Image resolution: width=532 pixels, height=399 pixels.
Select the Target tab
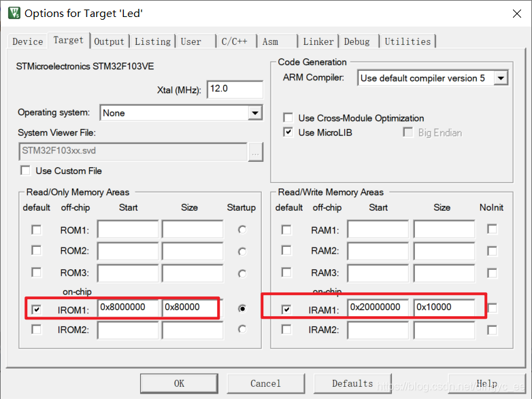coord(69,40)
